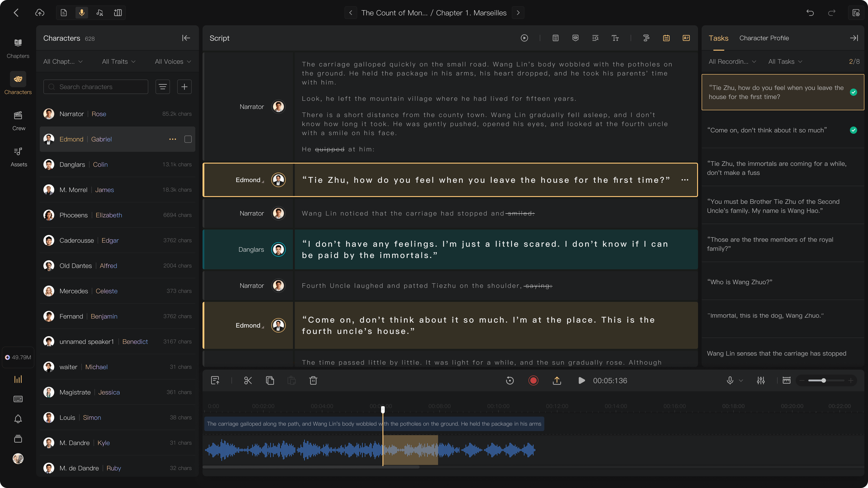The image size is (868, 488).
Task: Select the scissors cut tool
Action: 248,380
